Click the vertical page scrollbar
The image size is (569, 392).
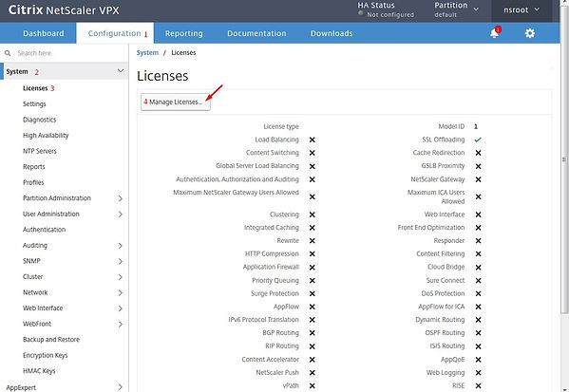point(564,159)
